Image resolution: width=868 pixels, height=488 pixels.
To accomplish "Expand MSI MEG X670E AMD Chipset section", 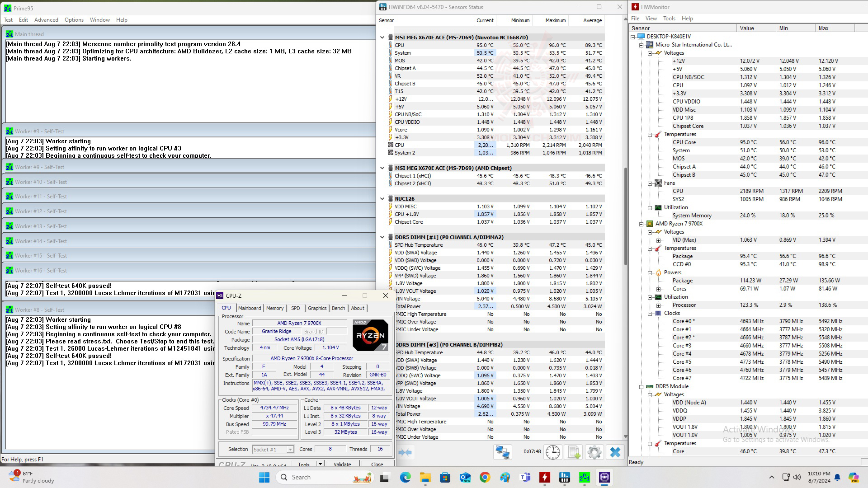I will click(382, 168).
